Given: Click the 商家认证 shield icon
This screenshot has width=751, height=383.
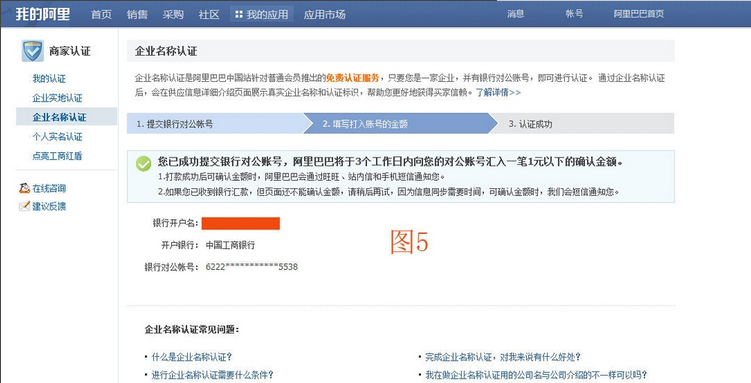Looking at the screenshot, I should (33, 51).
